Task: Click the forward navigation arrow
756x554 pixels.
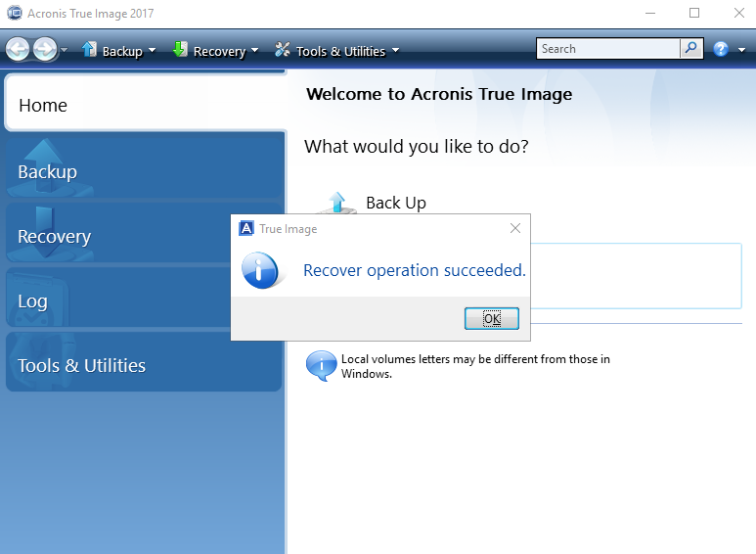Action: 45,49
